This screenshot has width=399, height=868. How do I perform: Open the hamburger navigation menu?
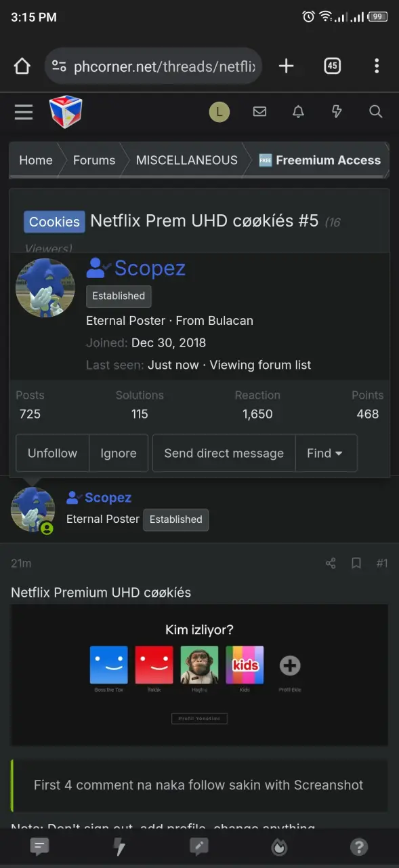[24, 112]
